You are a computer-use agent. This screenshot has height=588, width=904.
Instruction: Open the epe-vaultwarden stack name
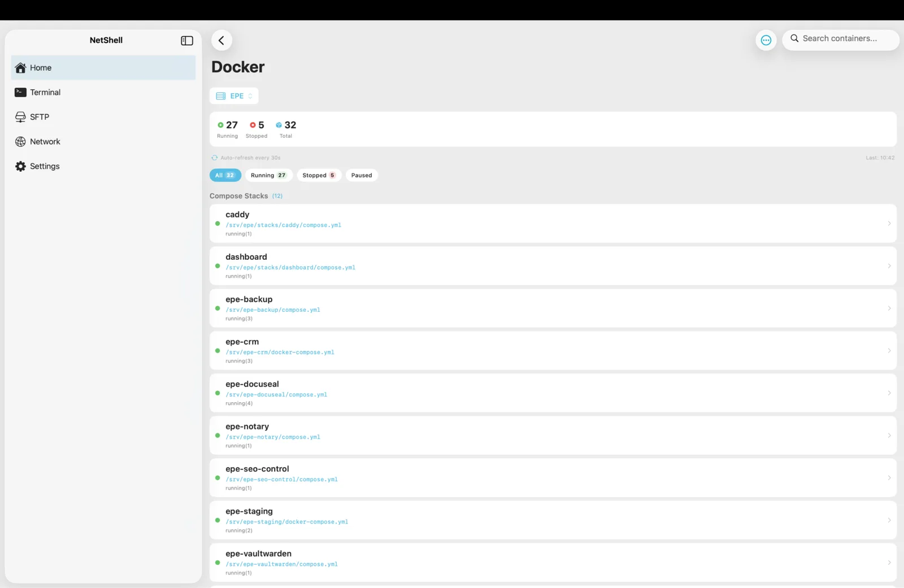tap(259, 554)
